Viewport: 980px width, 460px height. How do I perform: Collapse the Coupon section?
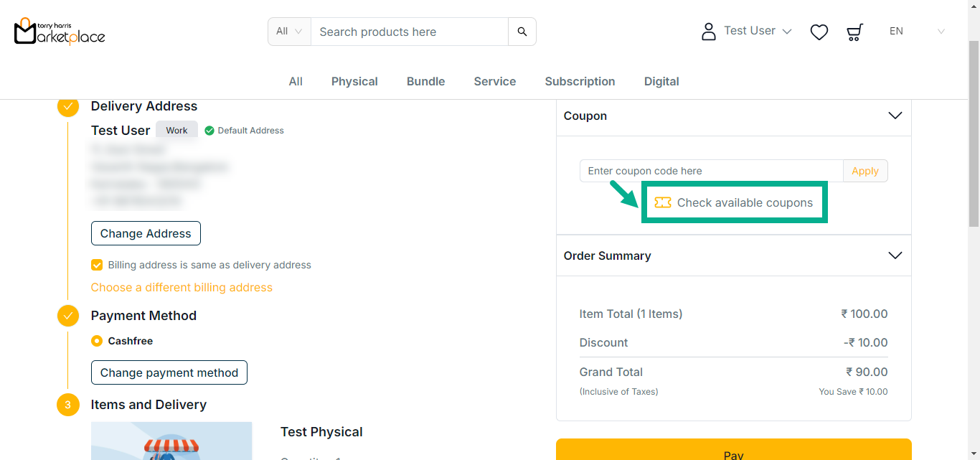click(x=895, y=116)
